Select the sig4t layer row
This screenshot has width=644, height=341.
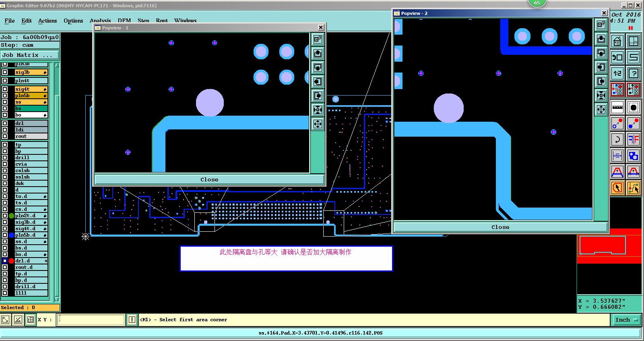(31, 89)
